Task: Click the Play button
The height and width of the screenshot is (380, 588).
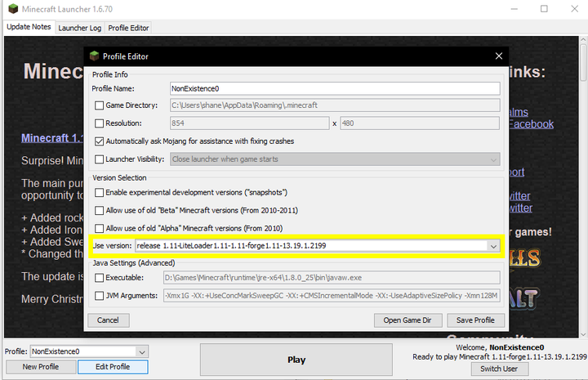Action: coord(296,360)
